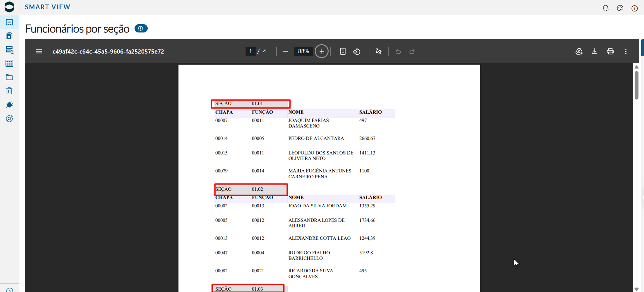Viewport: 644px width, 292px height.
Task: Open theme palette icon
Action: (x=620, y=8)
